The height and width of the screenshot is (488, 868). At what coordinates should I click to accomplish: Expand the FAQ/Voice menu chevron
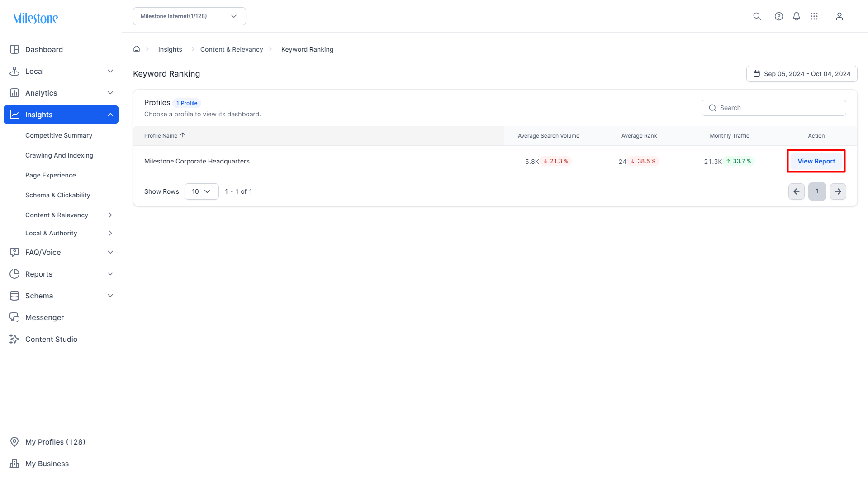pos(110,252)
